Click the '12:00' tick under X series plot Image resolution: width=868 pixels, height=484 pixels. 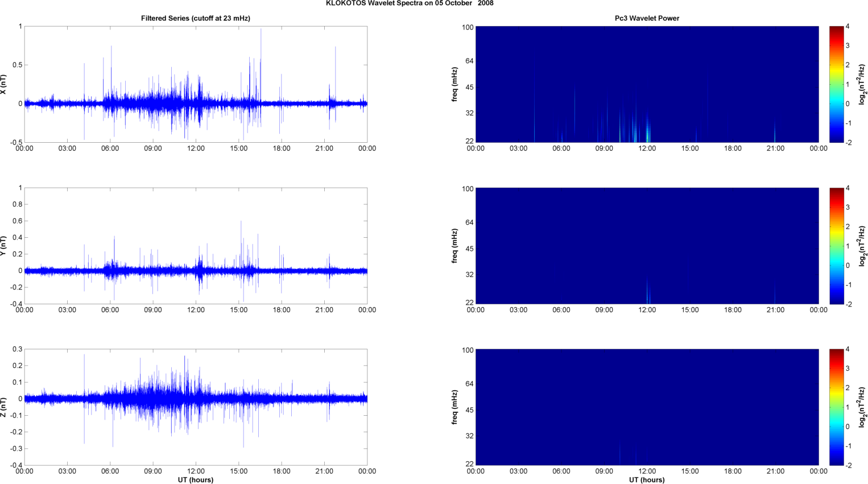[x=196, y=148]
